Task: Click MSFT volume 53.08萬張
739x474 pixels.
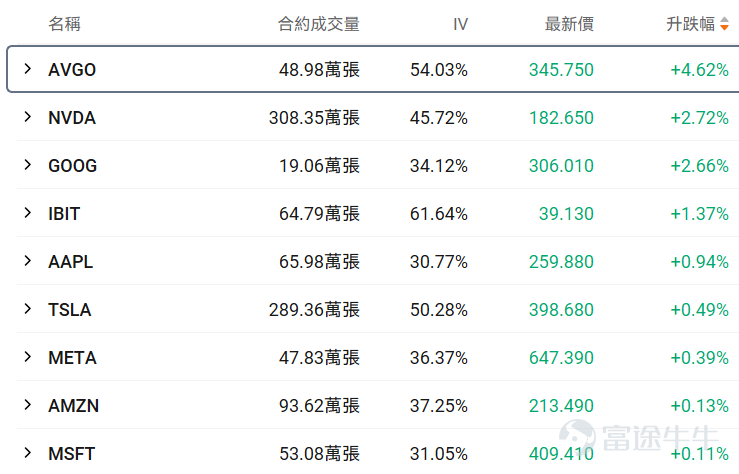Action: click(320, 454)
